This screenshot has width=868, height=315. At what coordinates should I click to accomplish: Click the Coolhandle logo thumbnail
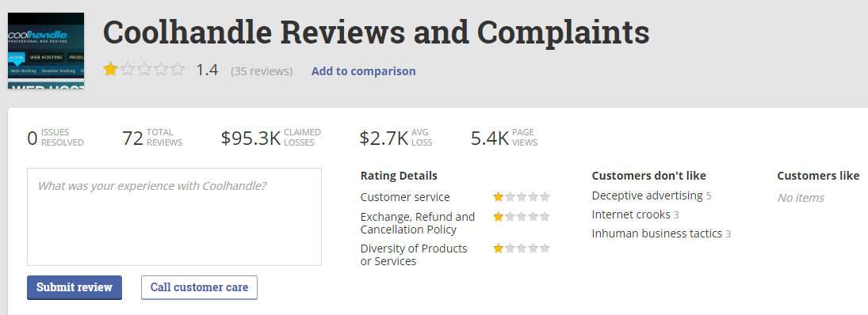tap(46, 51)
